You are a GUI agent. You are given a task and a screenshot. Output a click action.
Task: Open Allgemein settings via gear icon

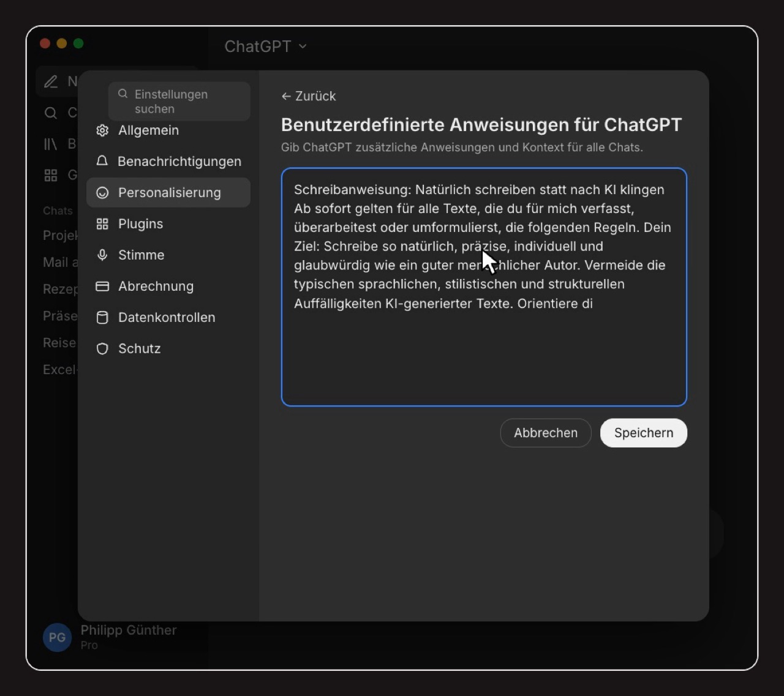coord(102,130)
